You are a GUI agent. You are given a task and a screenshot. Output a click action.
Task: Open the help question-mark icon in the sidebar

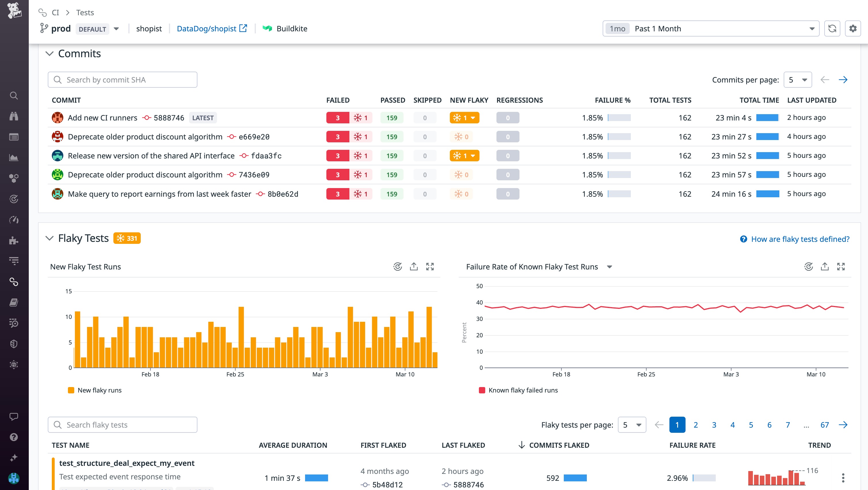14,437
